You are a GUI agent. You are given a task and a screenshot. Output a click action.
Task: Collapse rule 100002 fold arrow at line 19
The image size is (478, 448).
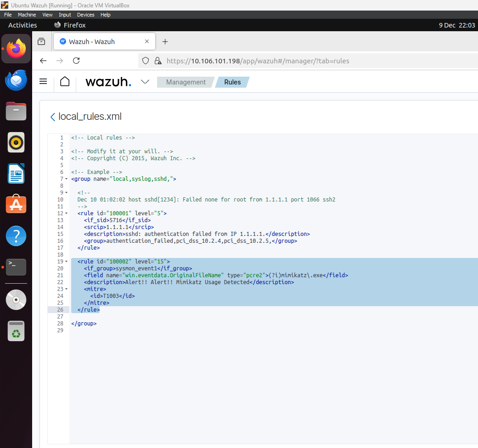(x=67, y=262)
